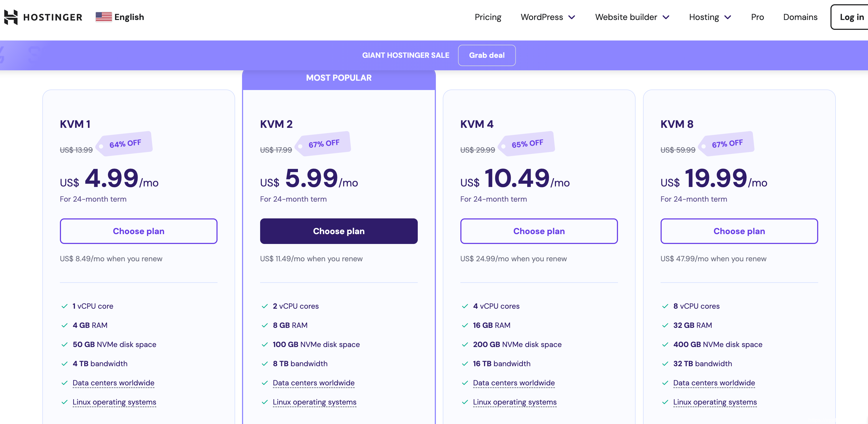This screenshot has width=868, height=424.
Task: Open the Pricing menu item
Action: [x=488, y=17]
